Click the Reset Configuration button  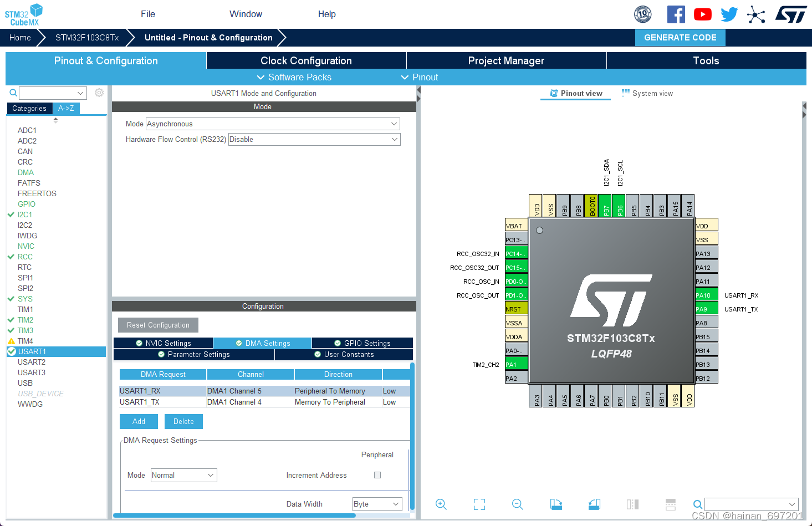tap(158, 325)
